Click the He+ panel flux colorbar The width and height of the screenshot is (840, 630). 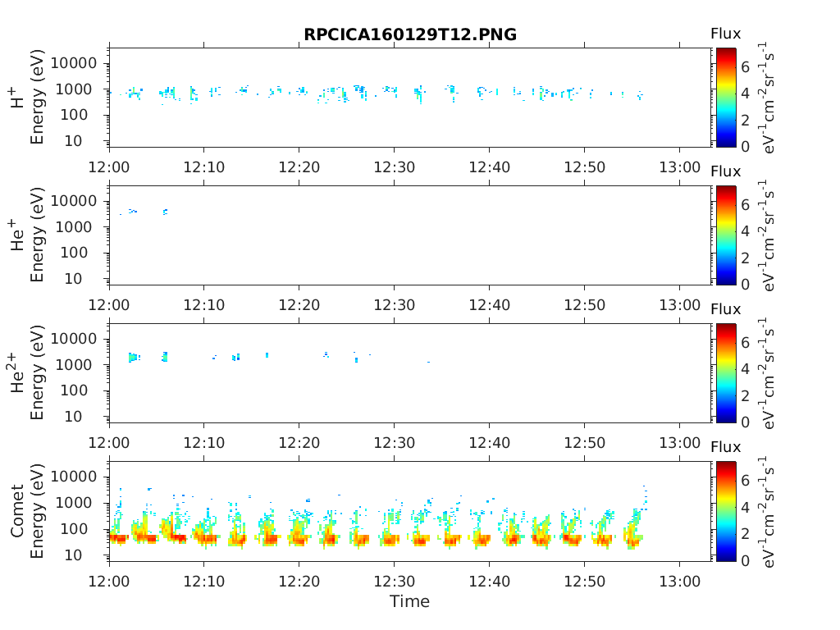tap(726, 235)
